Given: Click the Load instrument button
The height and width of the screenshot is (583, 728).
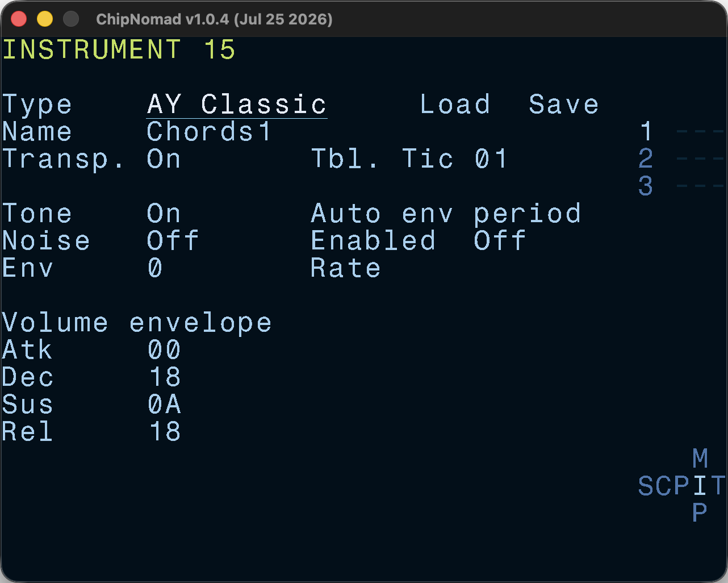Looking at the screenshot, I should pos(455,105).
